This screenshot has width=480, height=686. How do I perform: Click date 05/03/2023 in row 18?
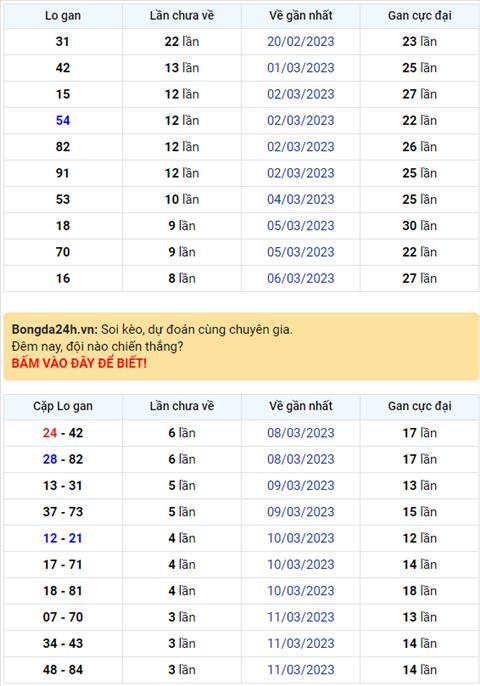tap(301, 225)
